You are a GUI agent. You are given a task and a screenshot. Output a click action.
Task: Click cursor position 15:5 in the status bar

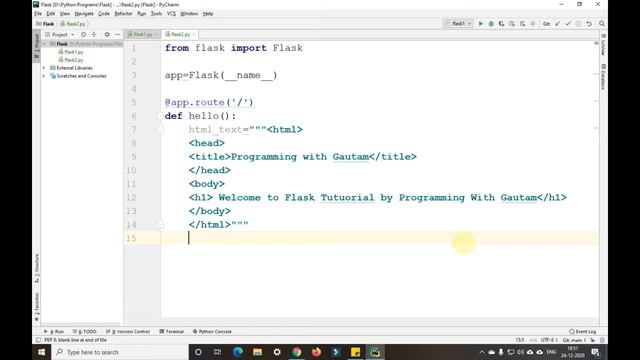520,340
